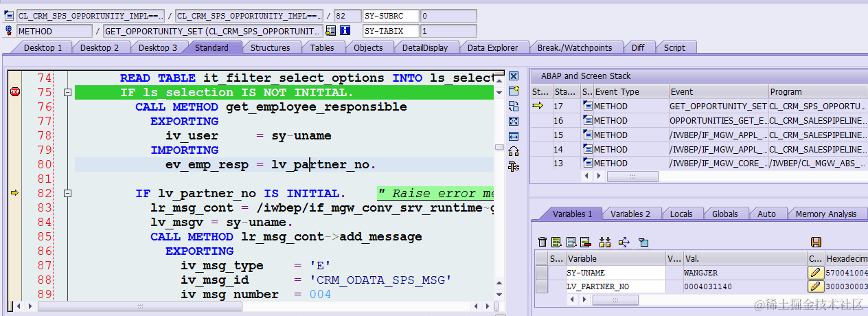The height and width of the screenshot is (316, 868).
Task: Collapse the IF block at line 75
Action: click(67, 93)
